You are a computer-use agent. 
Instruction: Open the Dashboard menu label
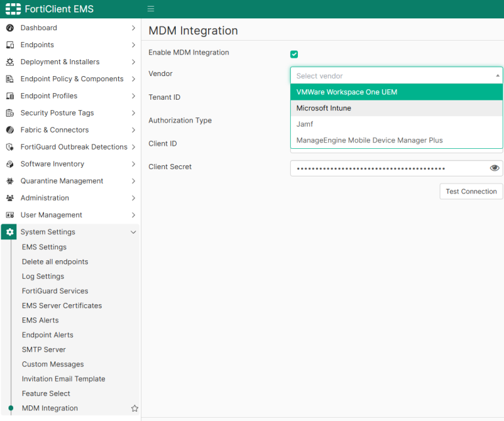click(x=39, y=28)
